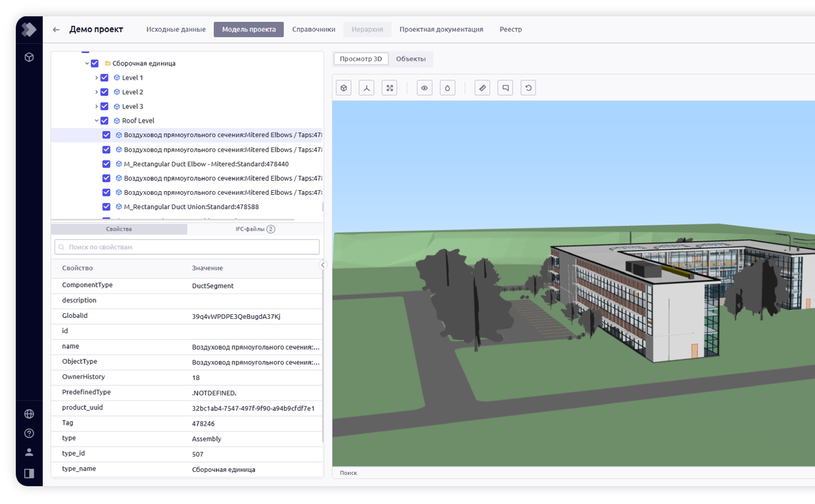Click the axes orientation tool

(366, 88)
